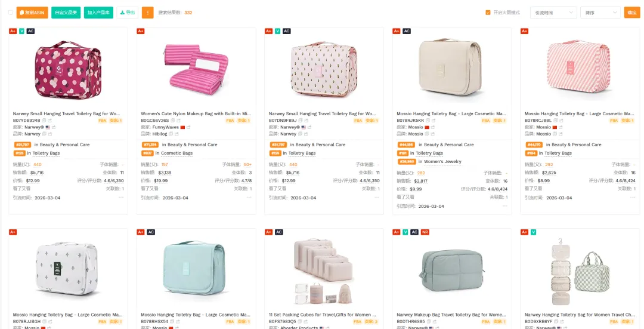Click the ellipsis on the Women's Cute Nylon card
This screenshot has width=644, height=329.
249,198
